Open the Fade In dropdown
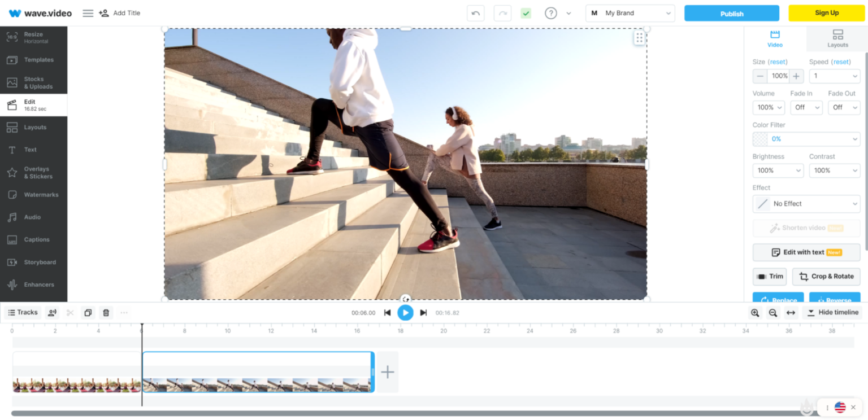Viewport: 868px width, 420px height. [x=806, y=107]
